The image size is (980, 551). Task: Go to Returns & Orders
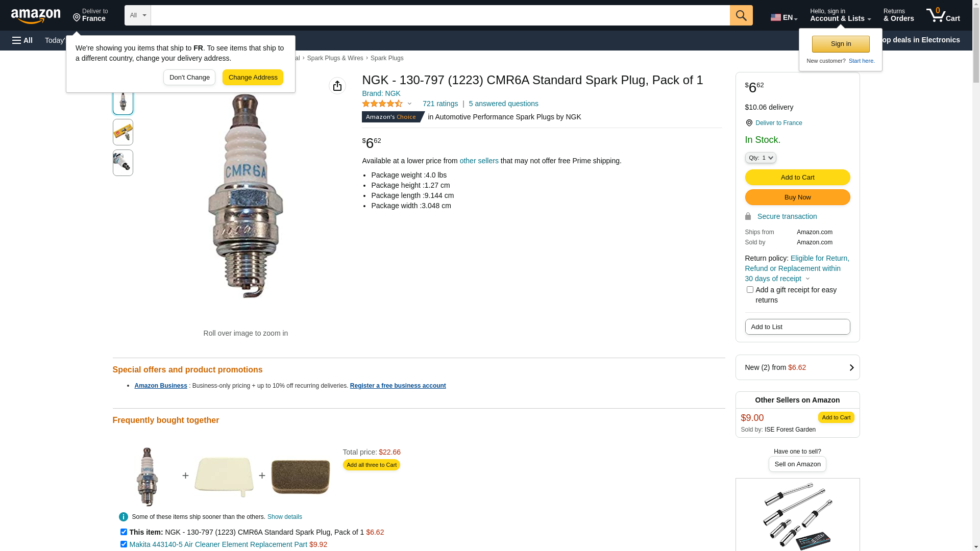coord(898,15)
